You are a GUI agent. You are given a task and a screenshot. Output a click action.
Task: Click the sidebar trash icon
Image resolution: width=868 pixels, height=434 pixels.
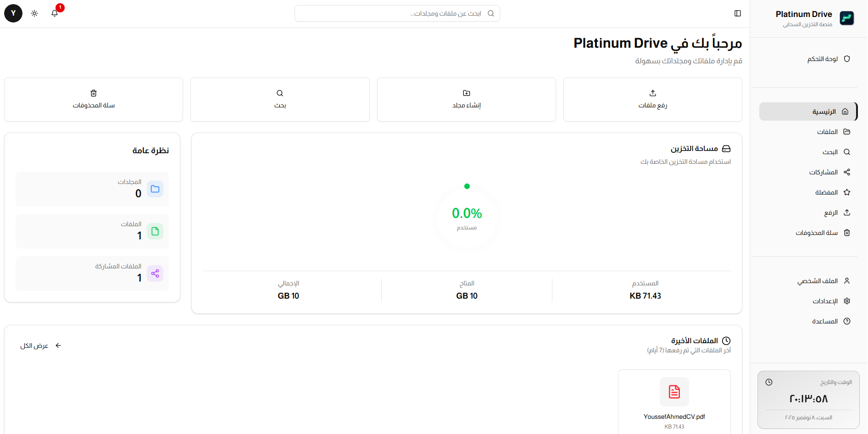(x=847, y=233)
